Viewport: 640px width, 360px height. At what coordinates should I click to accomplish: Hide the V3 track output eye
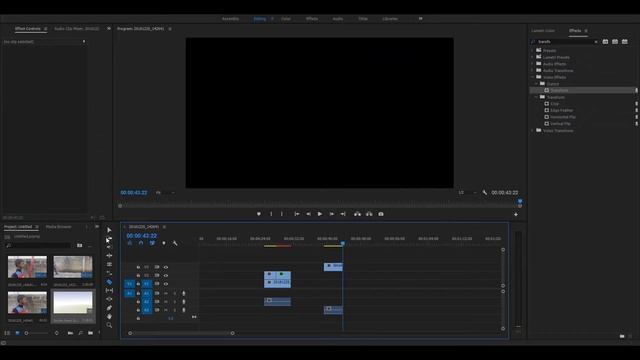tap(166, 267)
